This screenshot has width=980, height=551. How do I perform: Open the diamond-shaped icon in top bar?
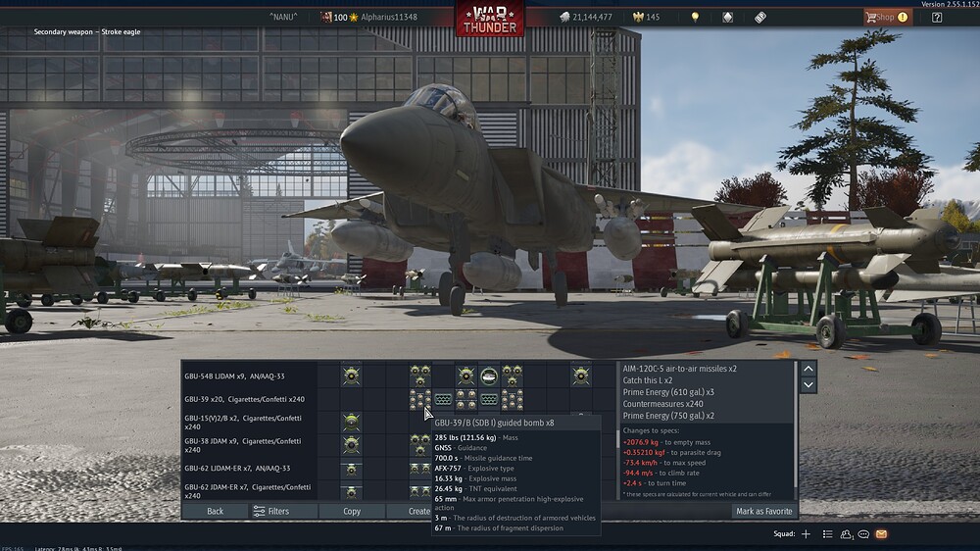[x=727, y=18]
